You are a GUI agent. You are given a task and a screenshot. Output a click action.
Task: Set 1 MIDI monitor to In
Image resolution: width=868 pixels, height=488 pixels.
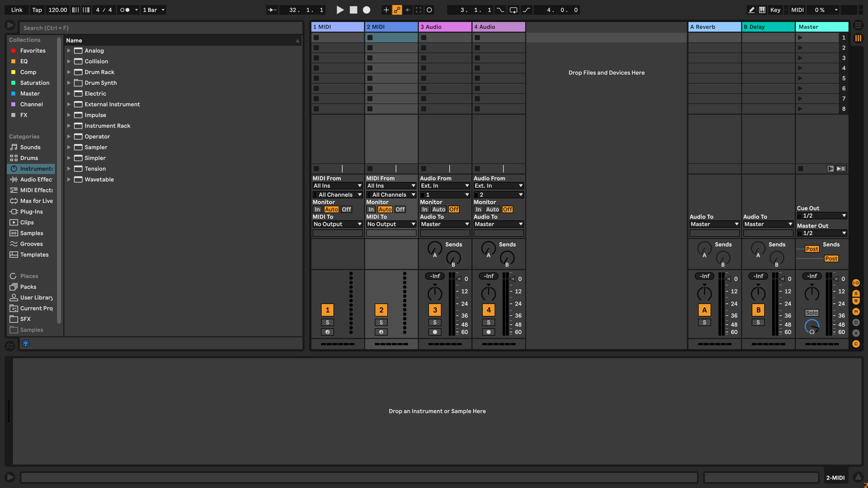pos(317,210)
